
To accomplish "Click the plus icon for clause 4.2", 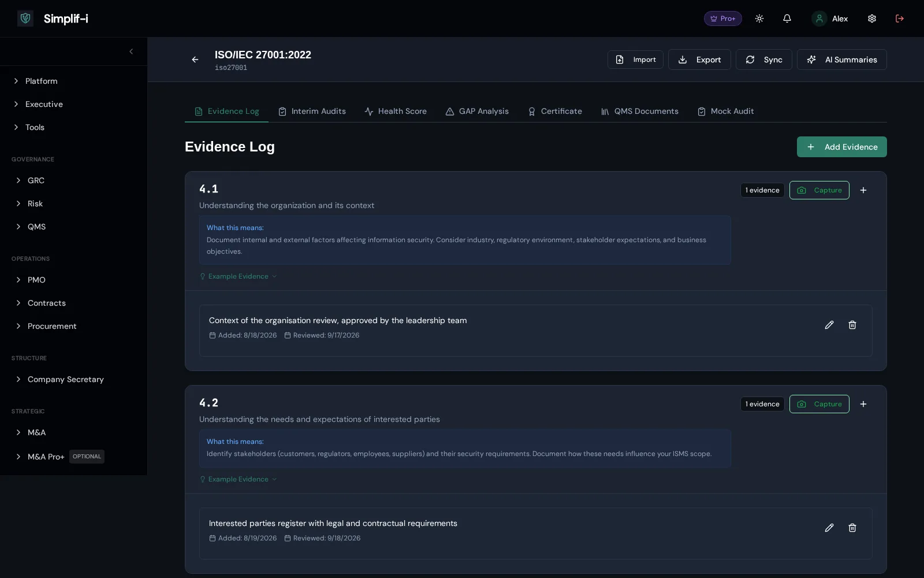I will (x=863, y=404).
